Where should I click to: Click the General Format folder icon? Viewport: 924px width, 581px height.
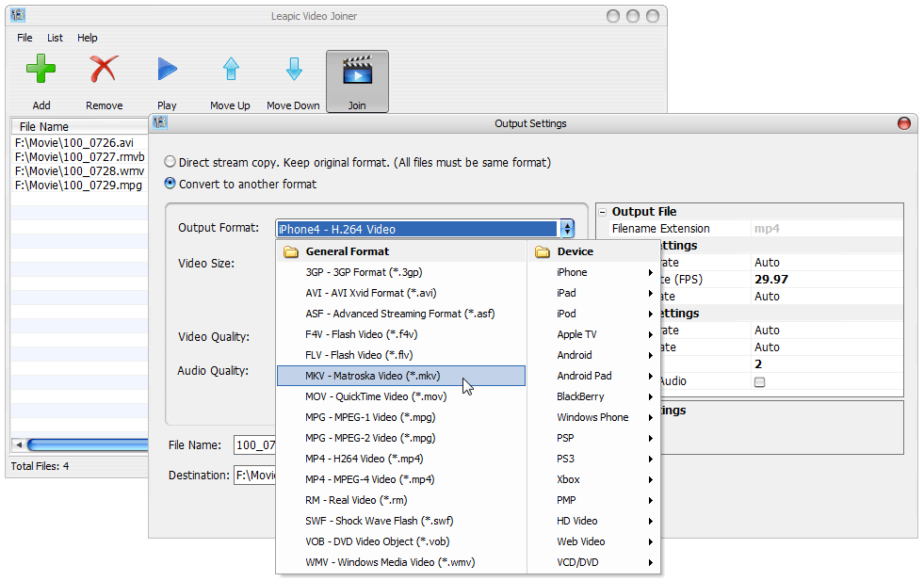coord(291,251)
